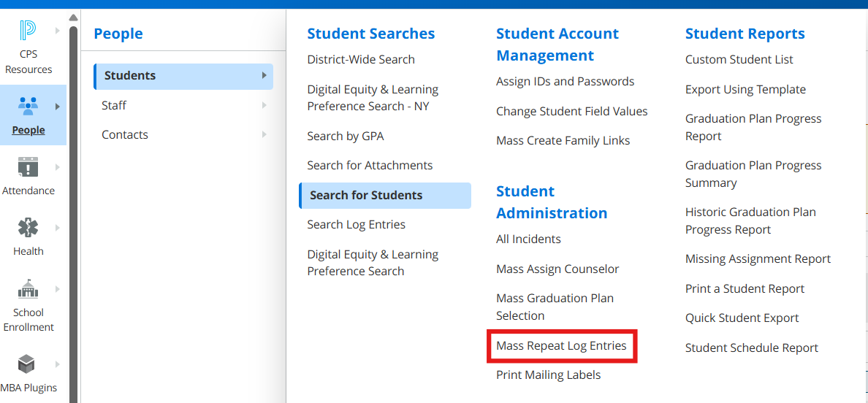Open the MBA Plugins cube icon
The image size is (868, 403).
[26, 364]
